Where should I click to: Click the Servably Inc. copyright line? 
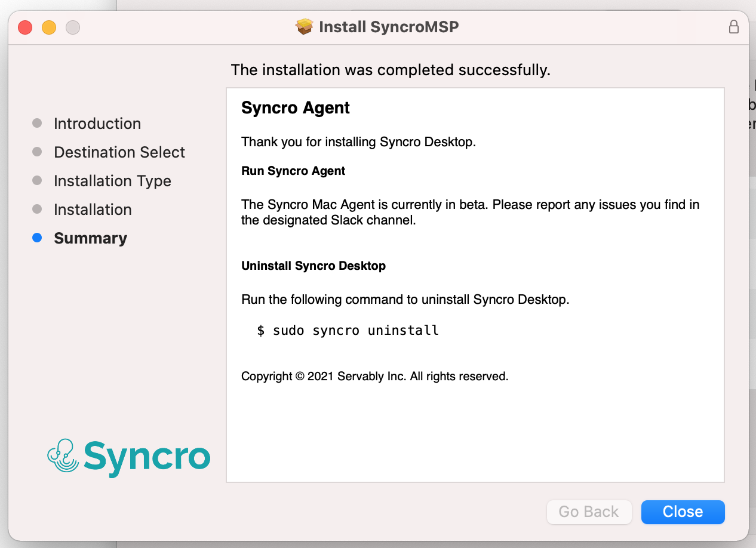click(x=374, y=377)
